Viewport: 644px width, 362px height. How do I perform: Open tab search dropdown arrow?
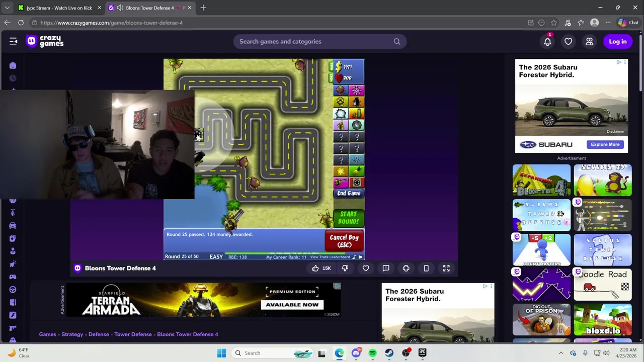click(x=7, y=8)
